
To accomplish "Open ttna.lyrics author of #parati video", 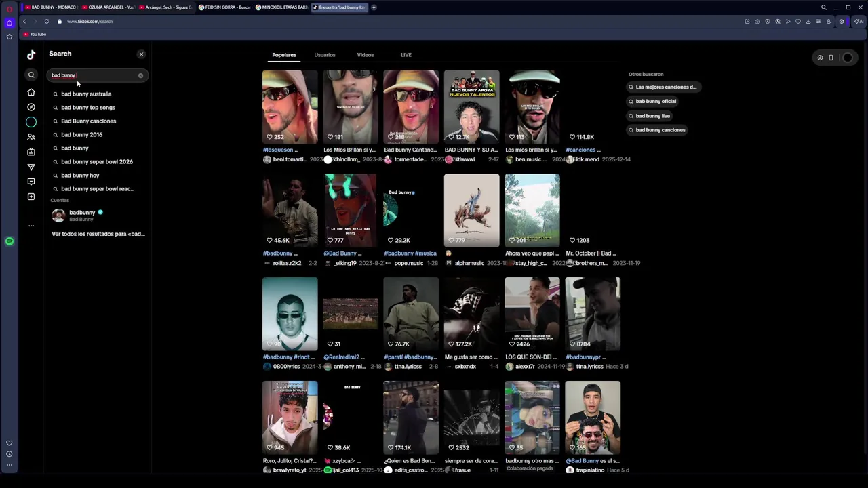I will [410, 367].
